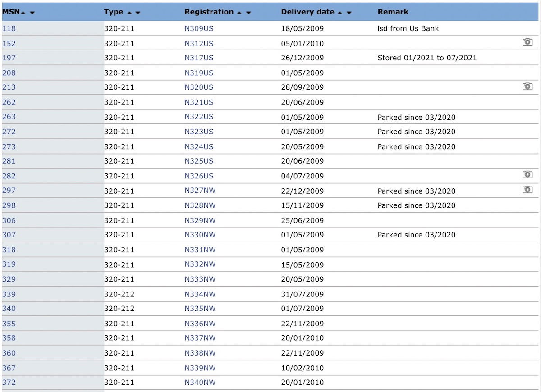Select delivery date 22/12/2009
541x392 pixels.
302,191
